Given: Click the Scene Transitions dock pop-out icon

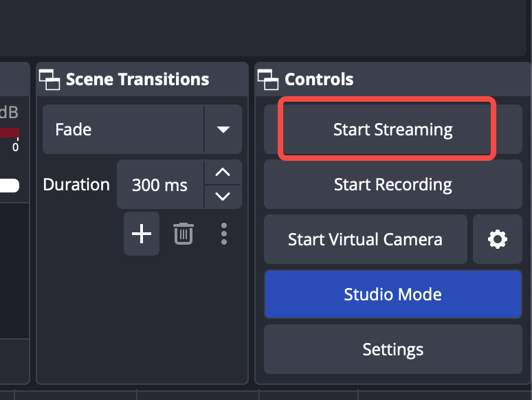Looking at the screenshot, I should (49, 80).
